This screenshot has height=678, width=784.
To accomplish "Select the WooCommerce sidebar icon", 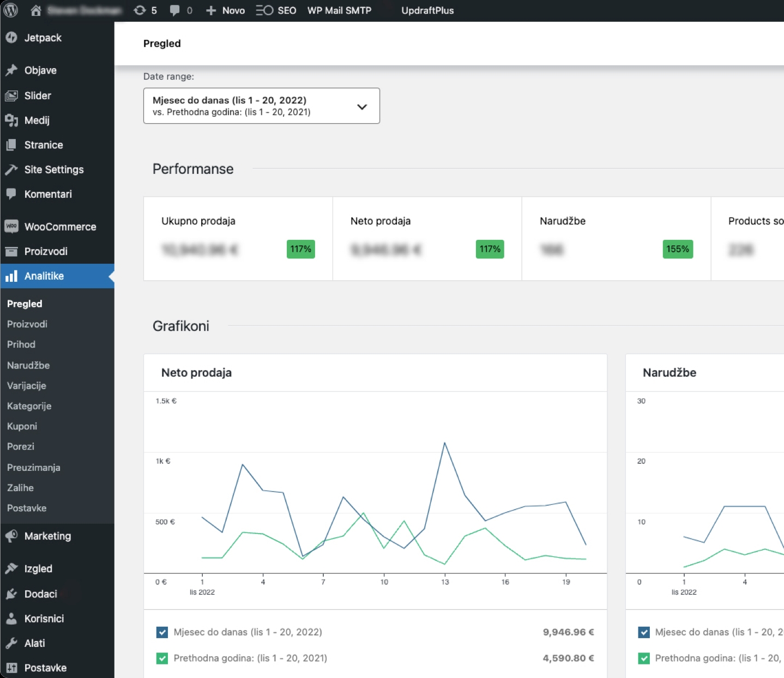I will pyautogui.click(x=12, y=227).
